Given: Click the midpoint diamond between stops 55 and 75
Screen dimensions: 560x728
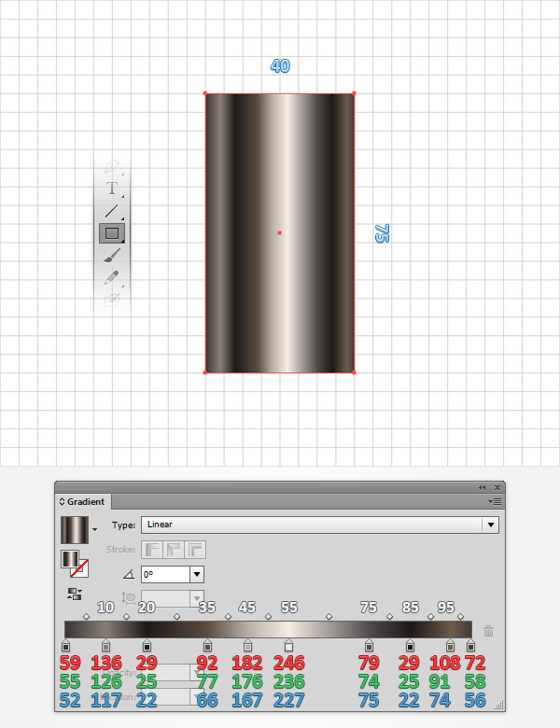Looking at the screenshot, I should pyautogui.click(x=329, y=617).
